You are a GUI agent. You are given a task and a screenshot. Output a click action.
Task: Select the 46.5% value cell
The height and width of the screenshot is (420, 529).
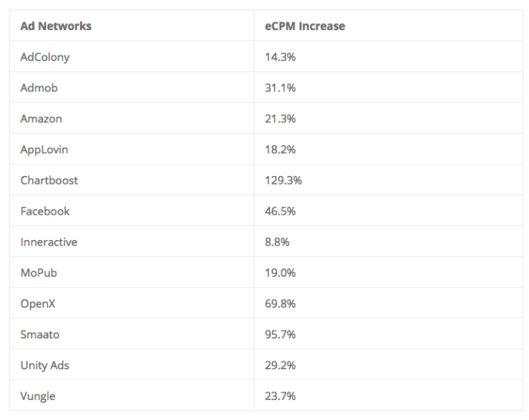(x=280, y=211)
